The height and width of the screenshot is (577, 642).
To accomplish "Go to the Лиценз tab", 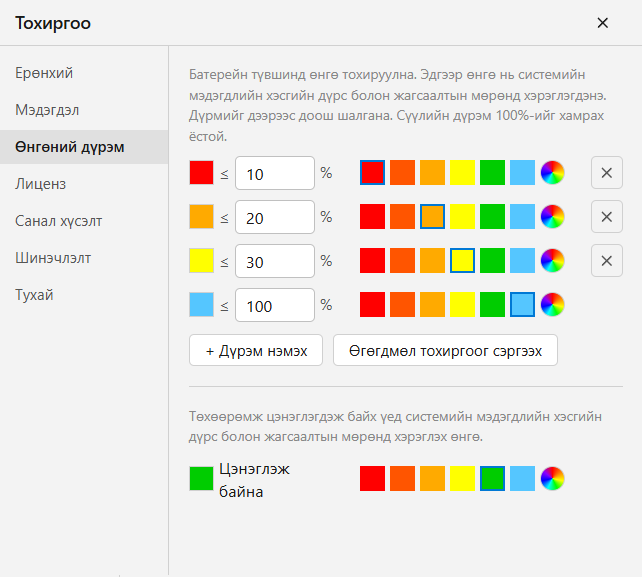I will (x=84, y=184).
